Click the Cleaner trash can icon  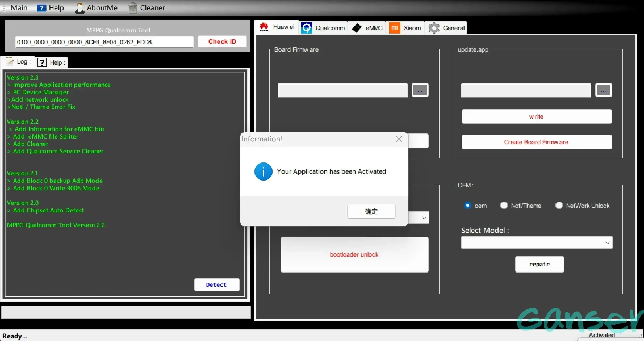pyautogui.click(x=133, y=8)
